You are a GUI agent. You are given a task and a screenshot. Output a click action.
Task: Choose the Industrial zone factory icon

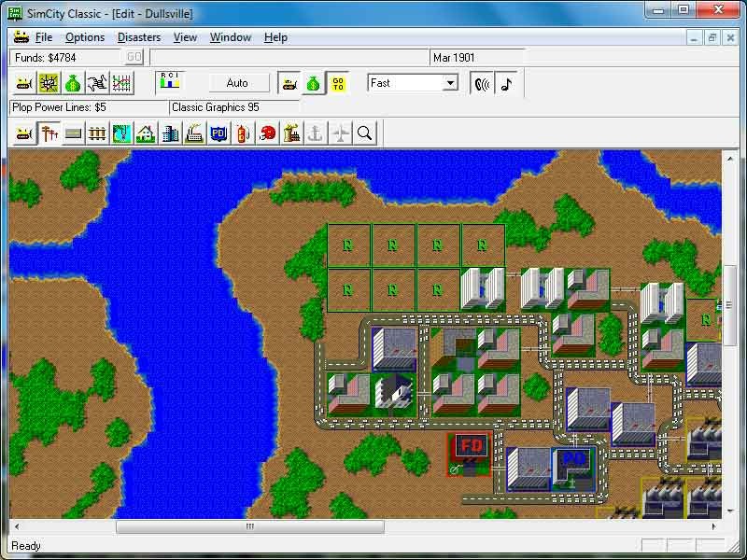(194, 133)
